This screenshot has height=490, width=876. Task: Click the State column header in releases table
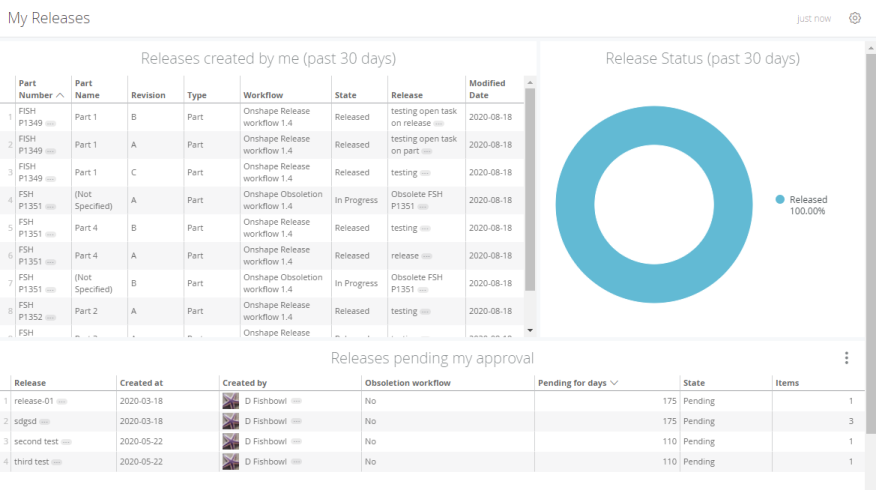click(345, 96)
